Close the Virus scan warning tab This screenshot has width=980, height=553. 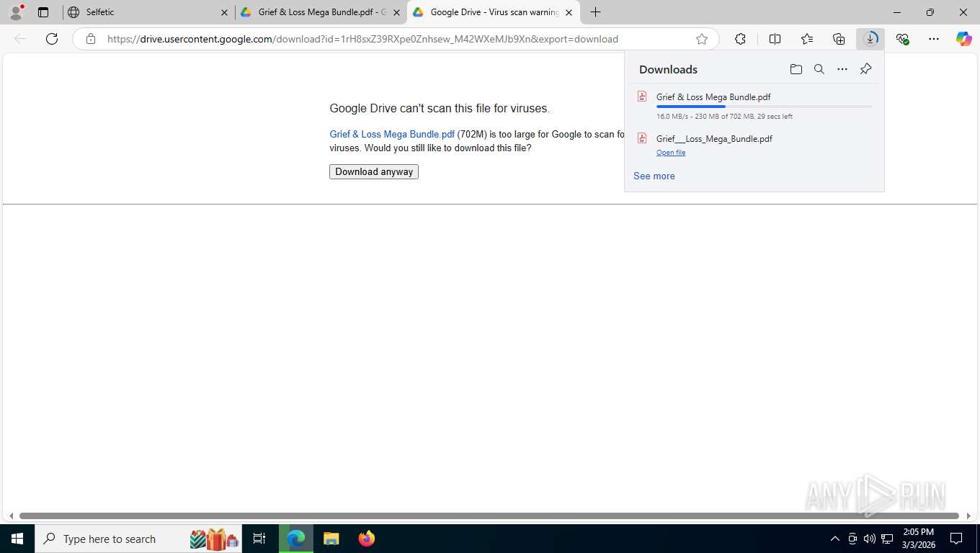pyautogui.click(x=569, y=12)
